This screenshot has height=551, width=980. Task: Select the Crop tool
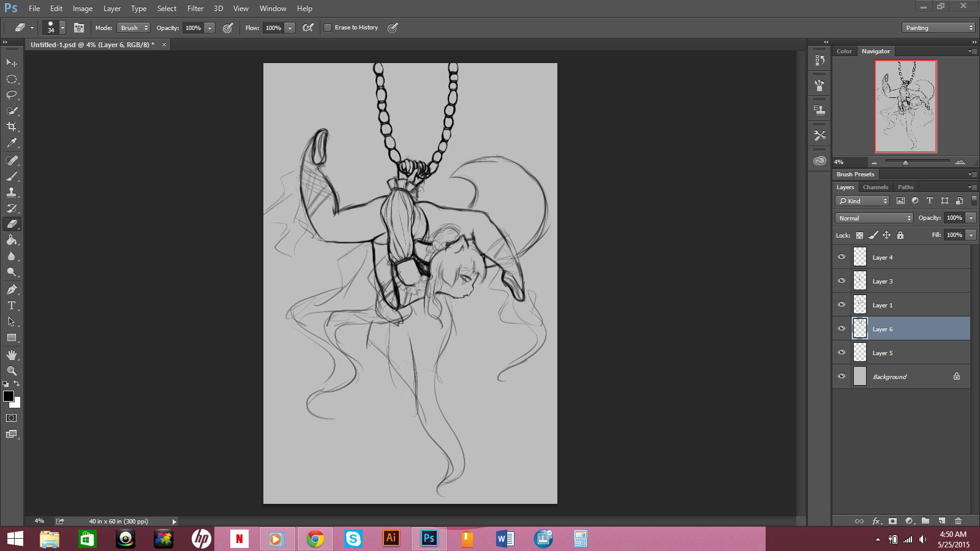coord(12,127)
